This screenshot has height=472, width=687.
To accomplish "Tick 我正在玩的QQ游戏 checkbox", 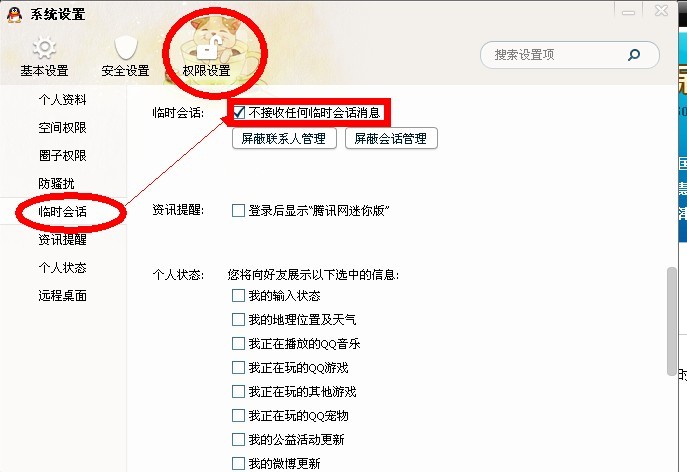I will click(x=238, y=367).
